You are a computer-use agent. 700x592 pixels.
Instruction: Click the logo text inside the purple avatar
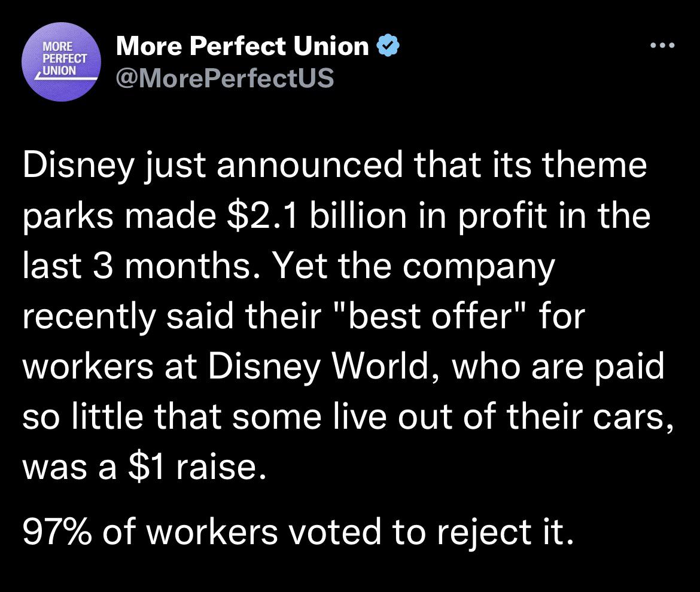(64, 59)
